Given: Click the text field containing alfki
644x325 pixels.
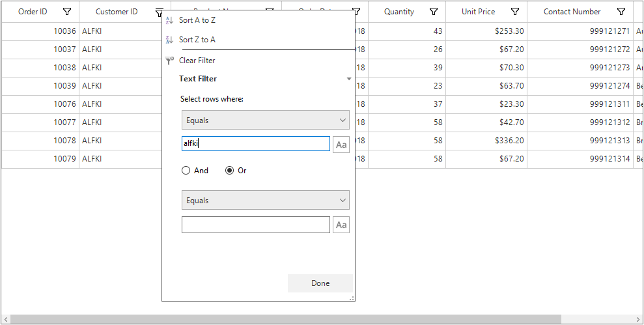Looking at the screenshot, I should point(255,144).
